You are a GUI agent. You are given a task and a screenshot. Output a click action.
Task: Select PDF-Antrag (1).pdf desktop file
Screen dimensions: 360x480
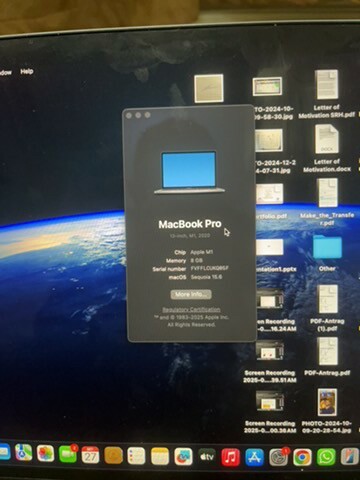coord(327,299)
